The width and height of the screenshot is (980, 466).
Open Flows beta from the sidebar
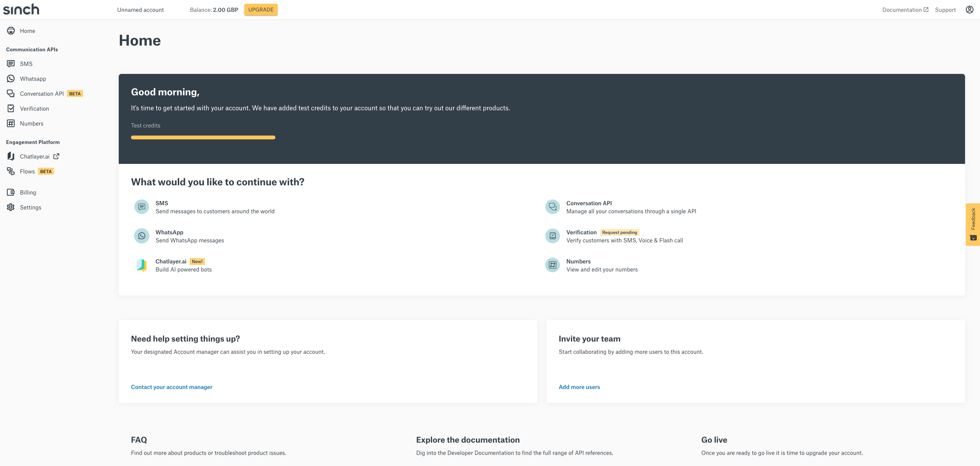click(11, 171)
